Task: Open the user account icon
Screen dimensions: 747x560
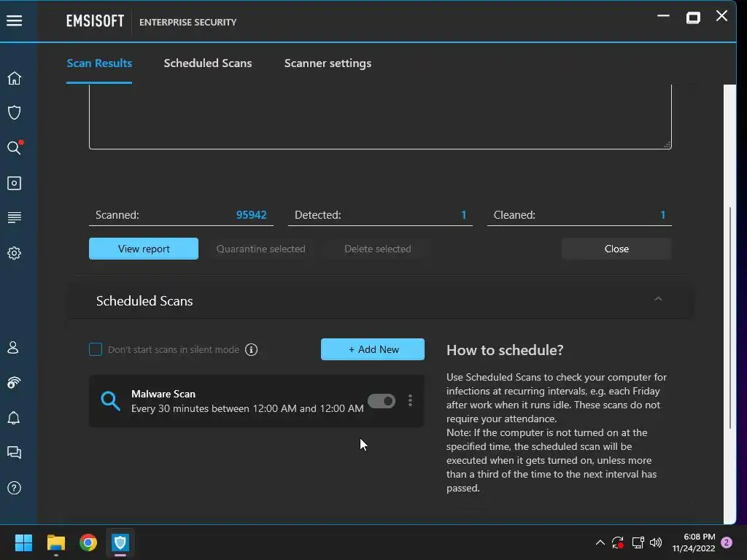Action: click(13, 348)
